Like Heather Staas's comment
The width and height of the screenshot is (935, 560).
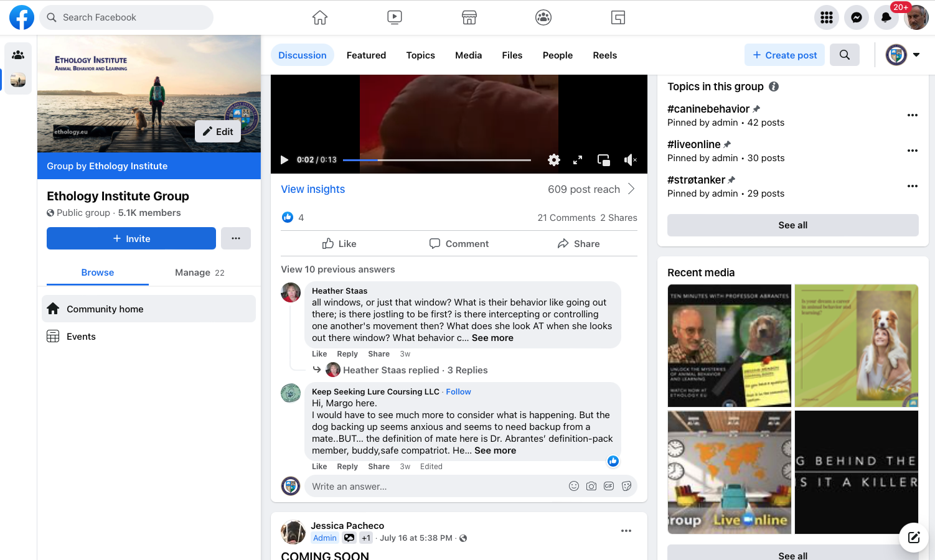(319, 354)
